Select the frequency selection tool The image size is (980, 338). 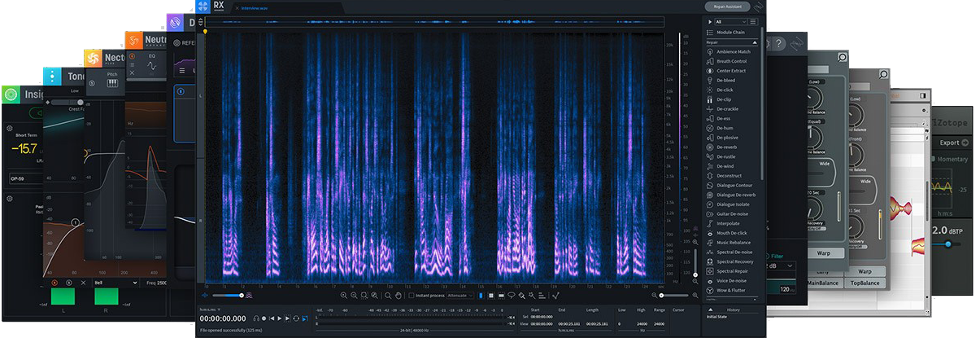pyautogui.click(x=501, y=295)
